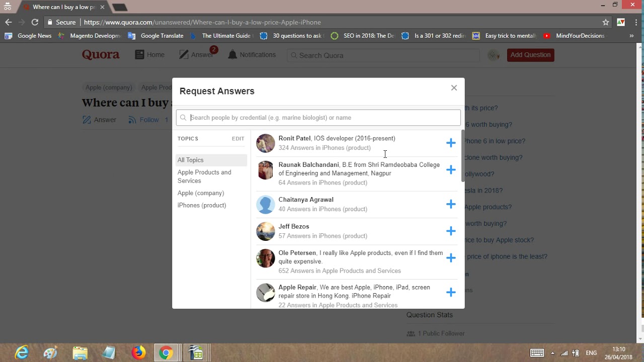Click the address bar URL

[202, 22]
